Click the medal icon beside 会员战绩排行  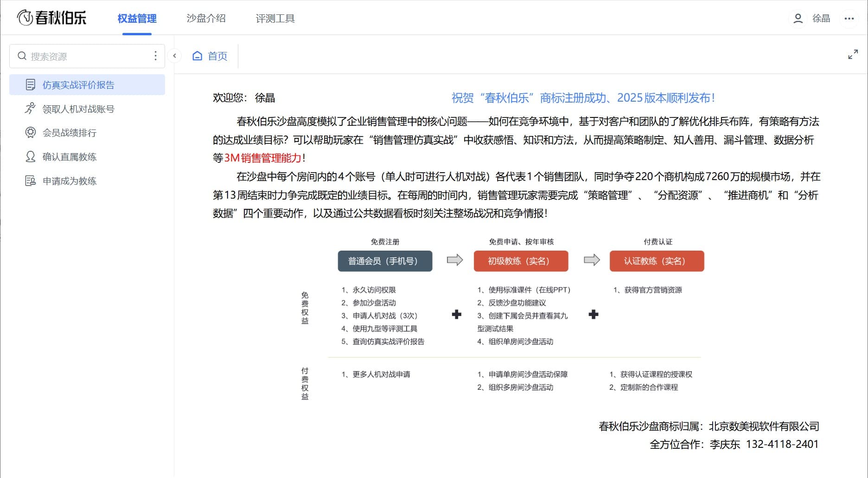30,133
